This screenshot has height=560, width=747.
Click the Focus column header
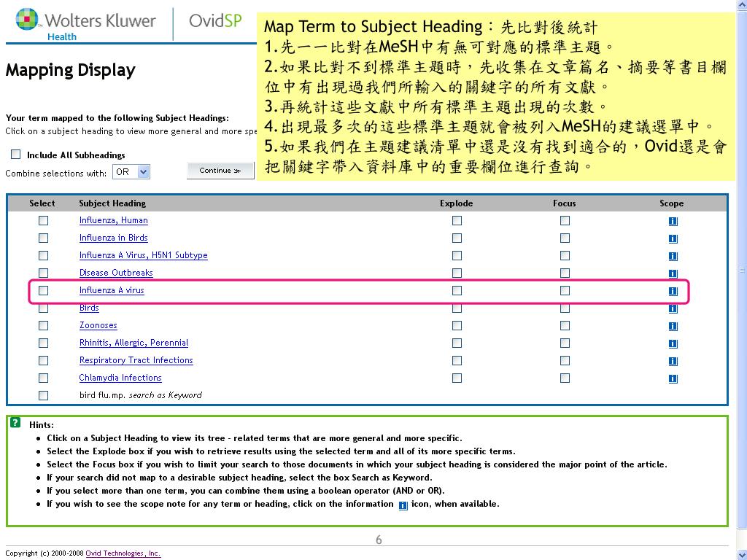coord(565,203)
